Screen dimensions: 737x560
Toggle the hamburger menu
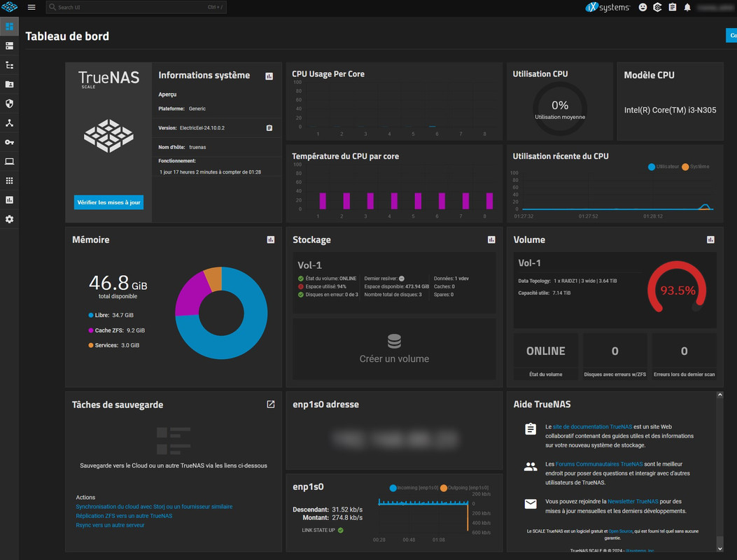pos(31,7)
